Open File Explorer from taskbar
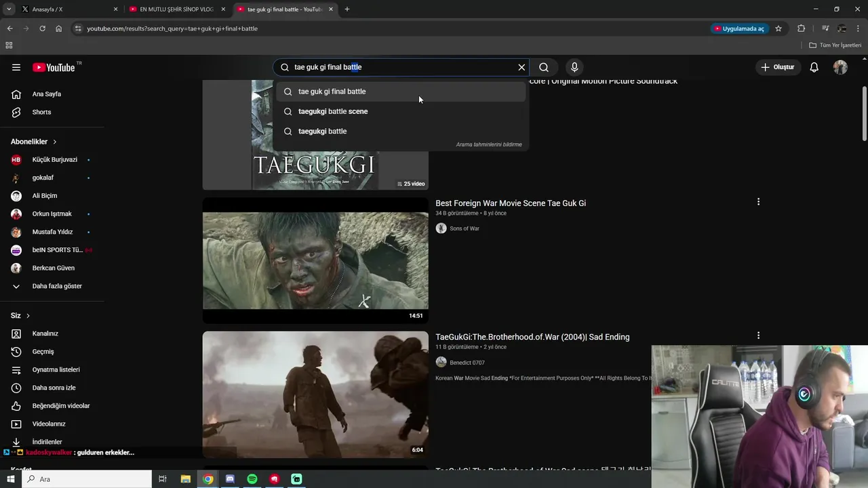 point(186,479)
